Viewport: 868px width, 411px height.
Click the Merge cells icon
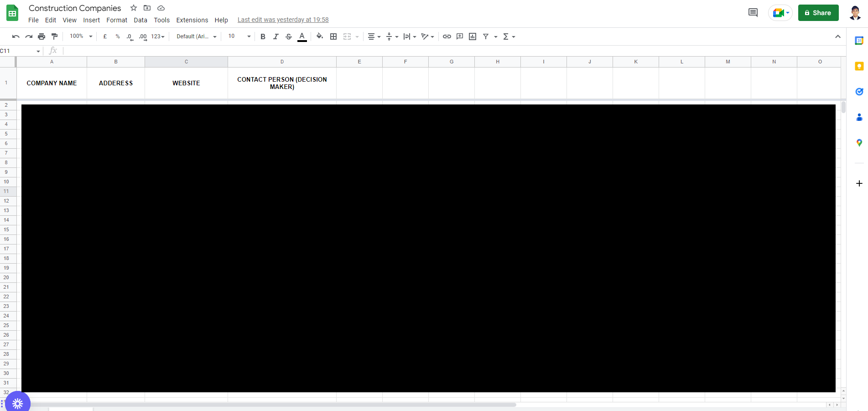tap(347, 36)
